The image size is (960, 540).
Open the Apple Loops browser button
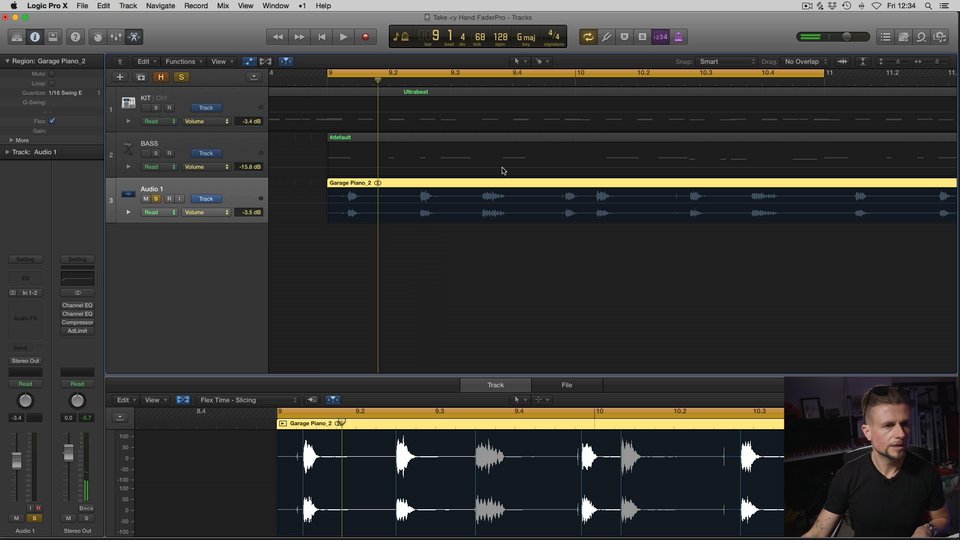921,37
